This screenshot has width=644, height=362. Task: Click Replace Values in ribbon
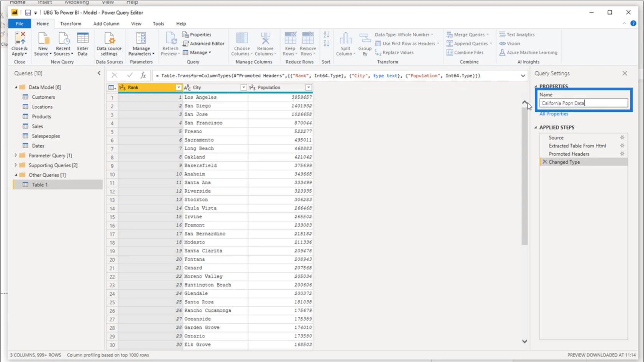[394, 53]
